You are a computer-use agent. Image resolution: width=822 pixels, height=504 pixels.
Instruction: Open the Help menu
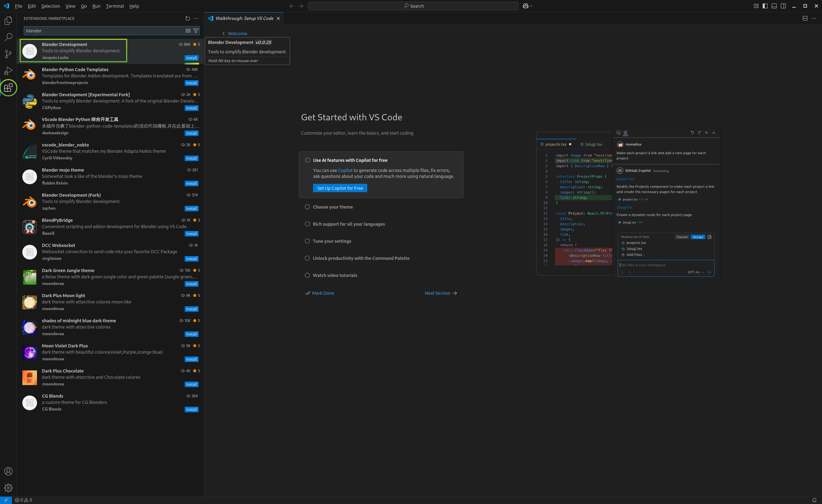(134, 6)
